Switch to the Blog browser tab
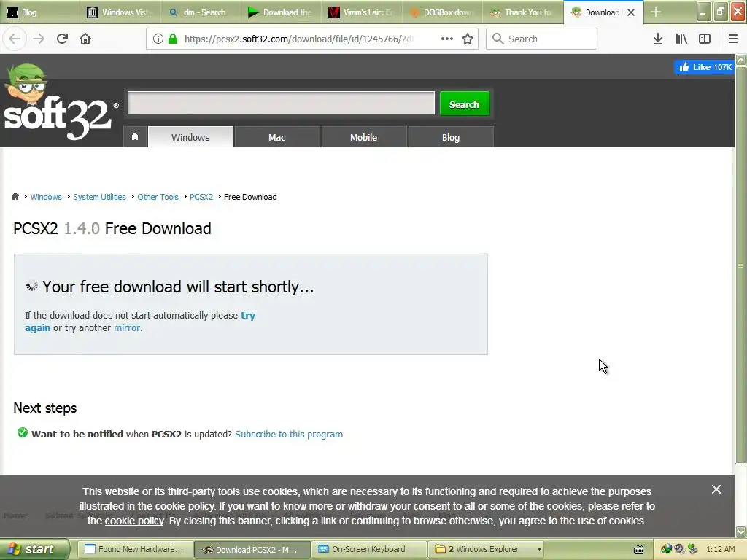This screenshot has width=747, height=560. [40, 12]
